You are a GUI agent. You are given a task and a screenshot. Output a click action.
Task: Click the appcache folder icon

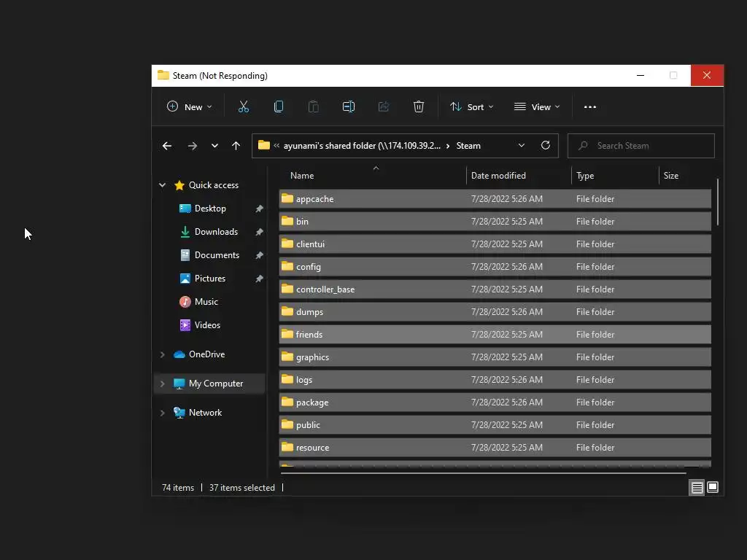287,198
